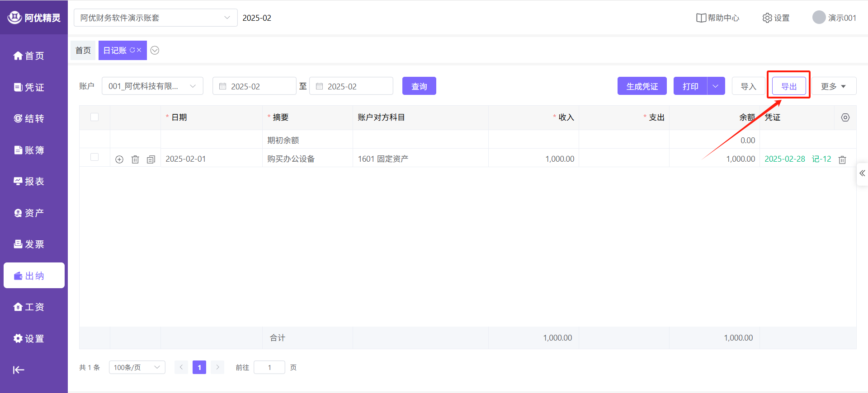The image size is (868, 393).
Task: Click the copy row icon
Action: (151, 159)
